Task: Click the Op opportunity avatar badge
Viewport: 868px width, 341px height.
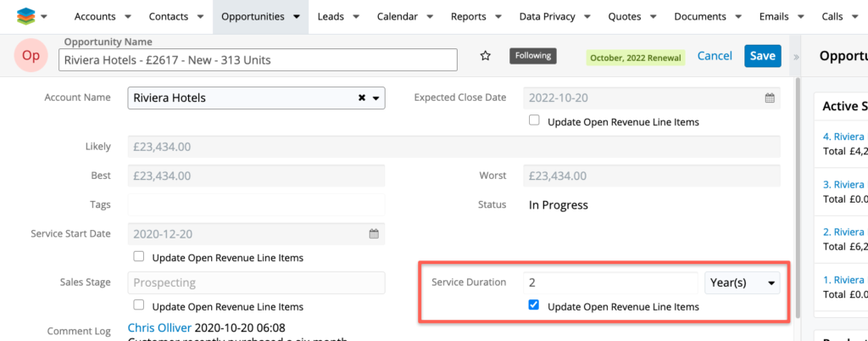Action: pyautogui.click(x=31, y=56)
